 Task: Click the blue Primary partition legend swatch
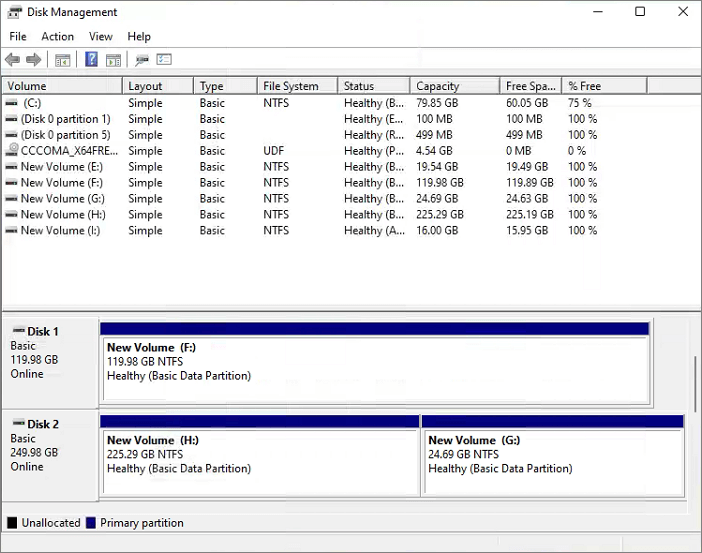(x=91, y=523)
